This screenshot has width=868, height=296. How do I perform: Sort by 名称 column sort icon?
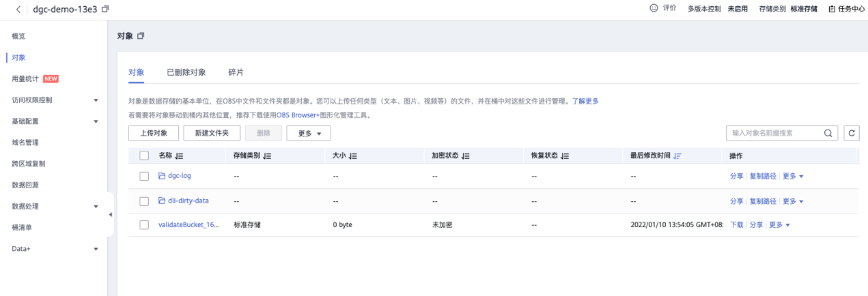pos(179,156)
